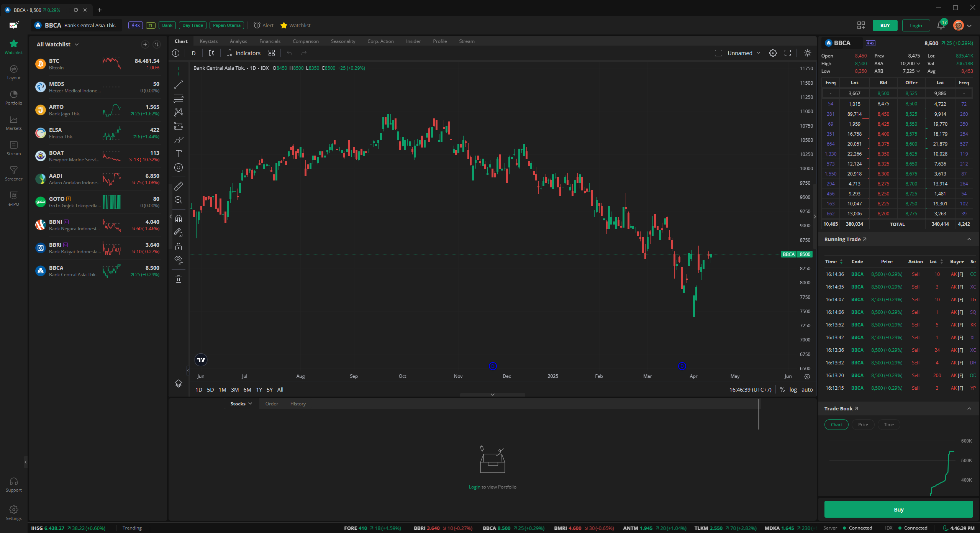The image size is (980, 533).
Task: Collapse the Trade Book panel
Action: (969, 409)
